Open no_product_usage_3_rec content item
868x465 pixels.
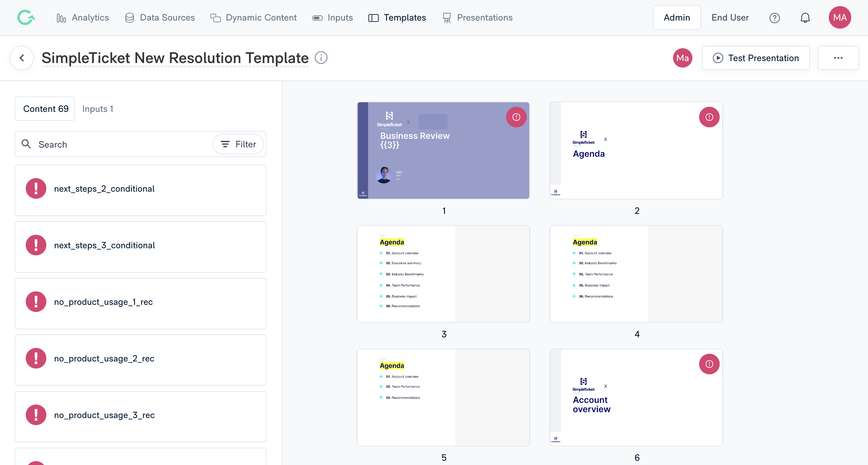pyautogui.click(x=141, y=416)
